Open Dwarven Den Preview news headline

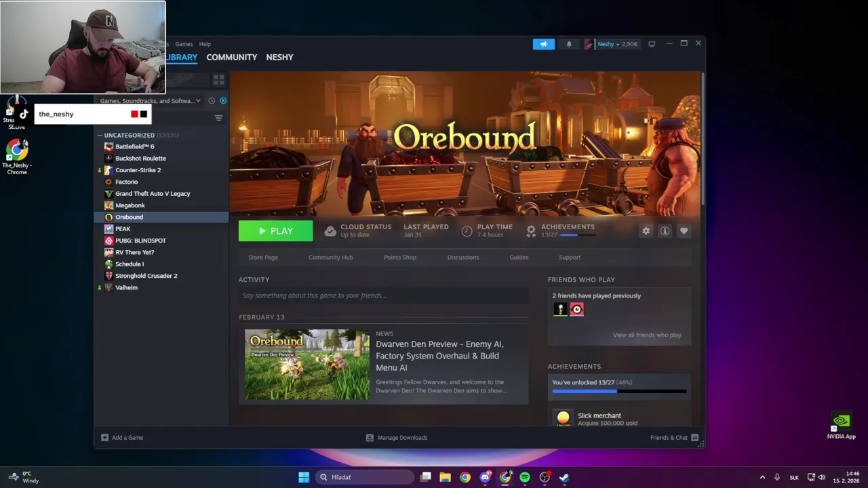pos(440,356)
